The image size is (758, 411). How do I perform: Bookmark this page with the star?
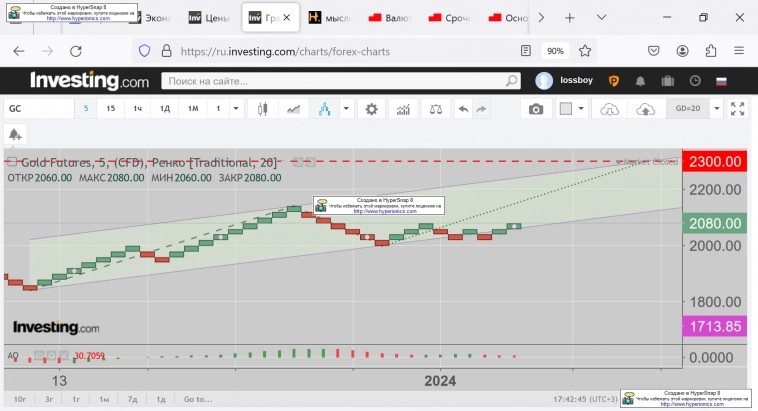(x=585, y=51)
